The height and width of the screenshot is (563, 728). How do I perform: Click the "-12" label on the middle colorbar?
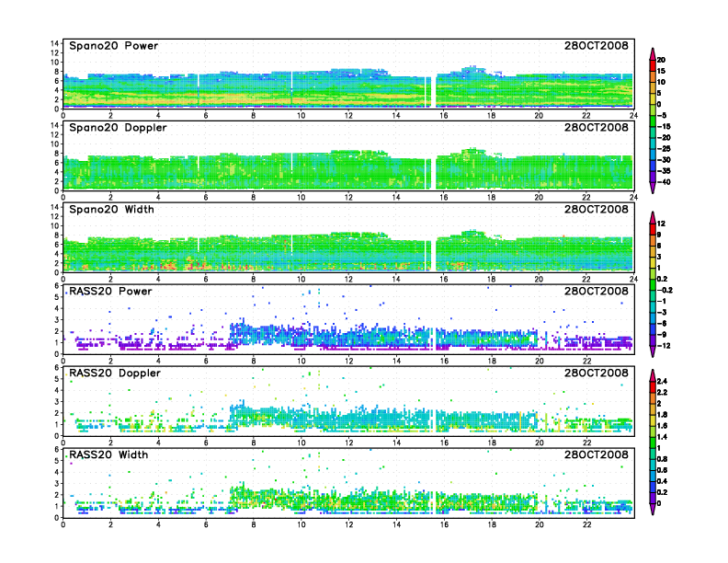pos(664,346)
